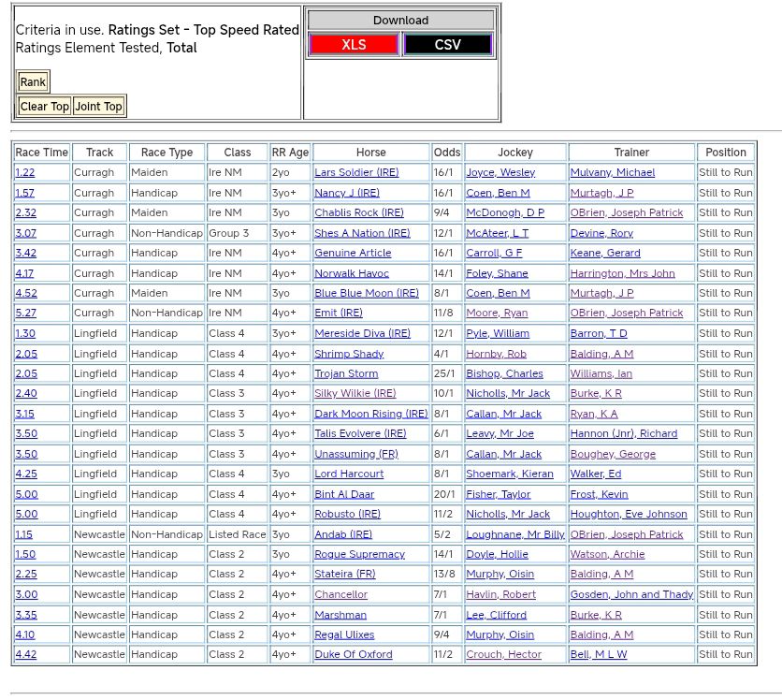The width and height of the screenshot is (782, 700).
Task: Select horse Duke Of Oxford link
Action: [354, 655]
